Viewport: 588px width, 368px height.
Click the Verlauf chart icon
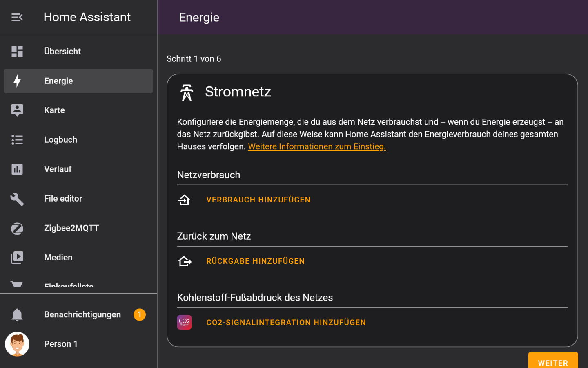click(x=17, y=169)
